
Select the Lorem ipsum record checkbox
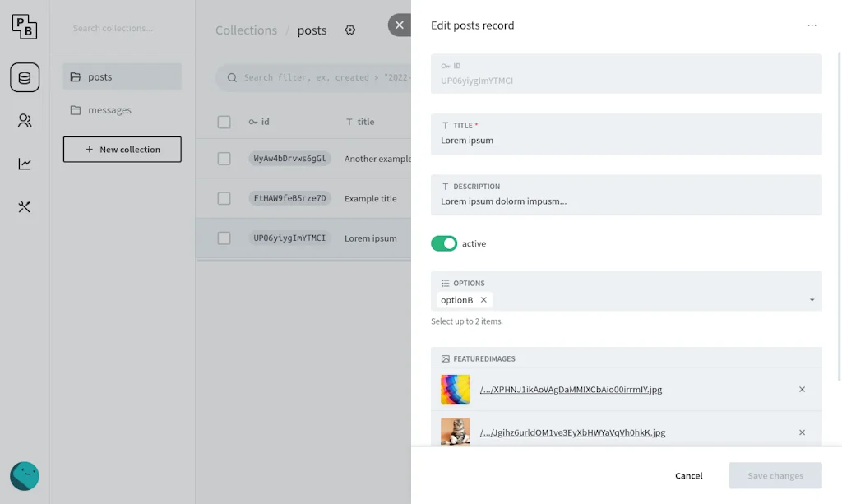pos(224,238)
